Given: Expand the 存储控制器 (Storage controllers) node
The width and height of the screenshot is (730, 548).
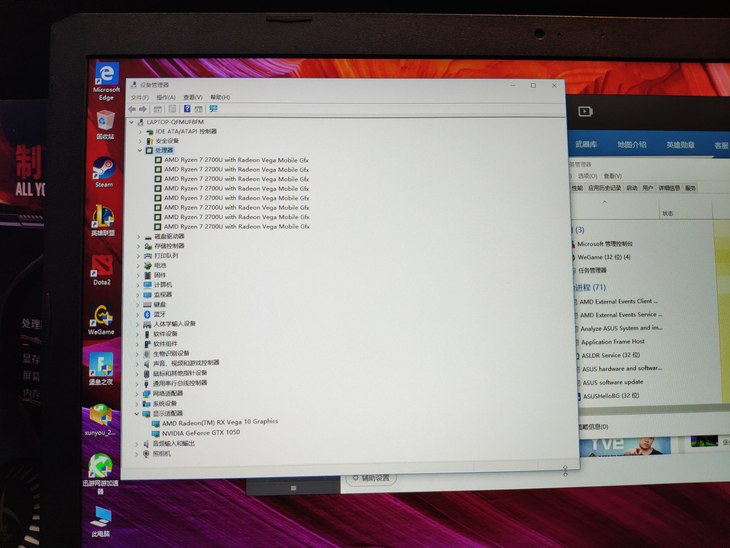Looking at the screenshot, I should pos(138,246).
